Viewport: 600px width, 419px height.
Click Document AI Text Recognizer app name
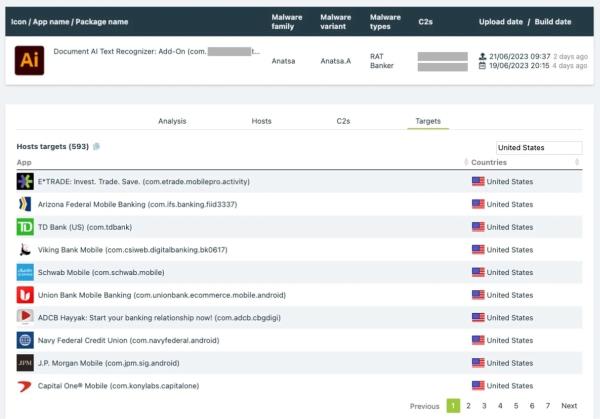click(x=157, y=51)
